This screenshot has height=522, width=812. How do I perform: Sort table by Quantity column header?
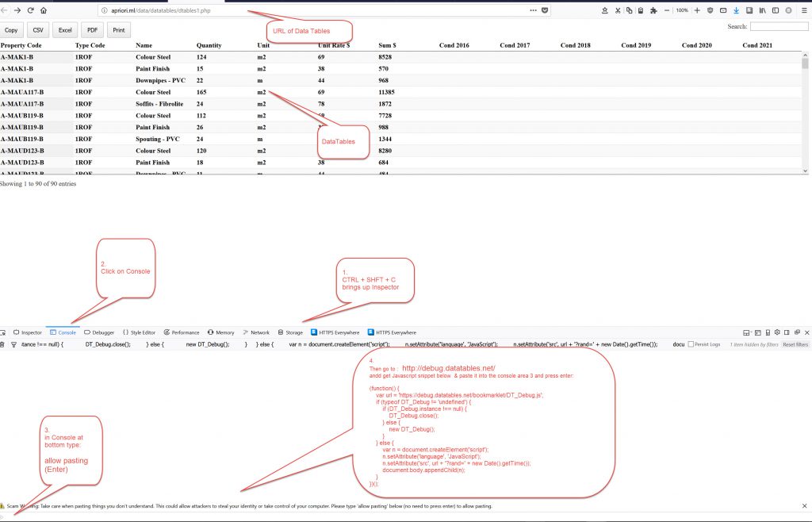click(x=209, y=45)
